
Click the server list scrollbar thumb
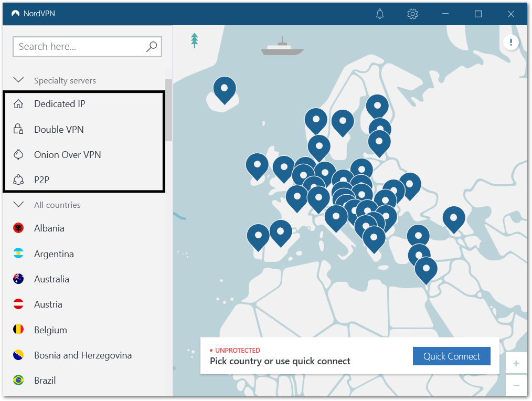coord(168,110)
